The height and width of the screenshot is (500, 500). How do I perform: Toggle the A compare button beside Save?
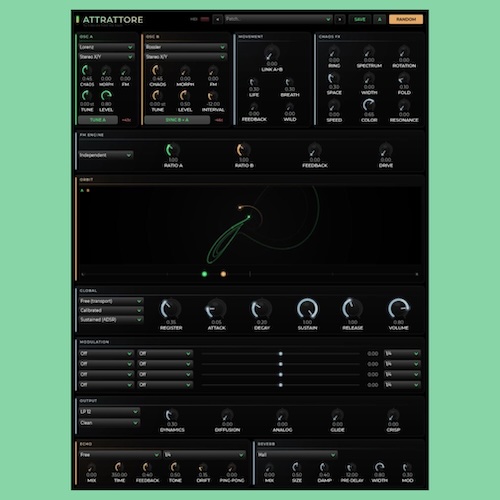(x=379, y=19)
